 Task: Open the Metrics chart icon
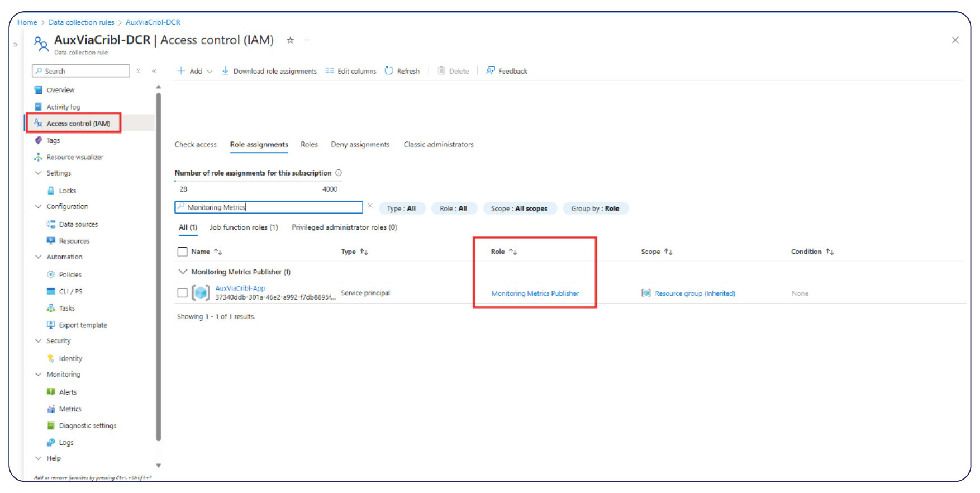pos(51,409)
